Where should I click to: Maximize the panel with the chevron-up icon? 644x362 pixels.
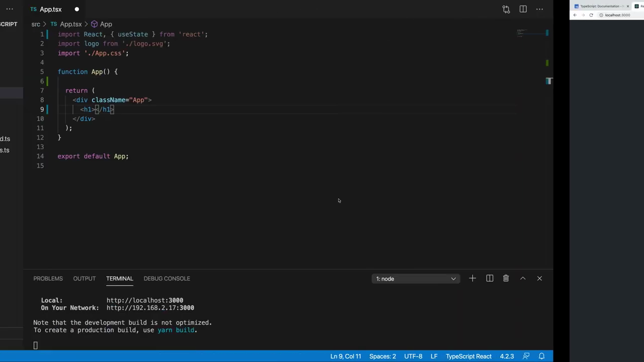(523, 279)
